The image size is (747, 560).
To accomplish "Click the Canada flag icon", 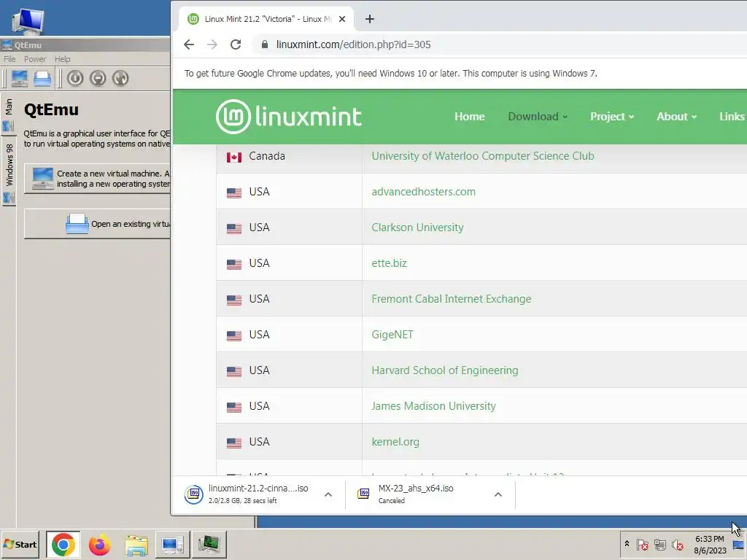I will pos(234,157).
